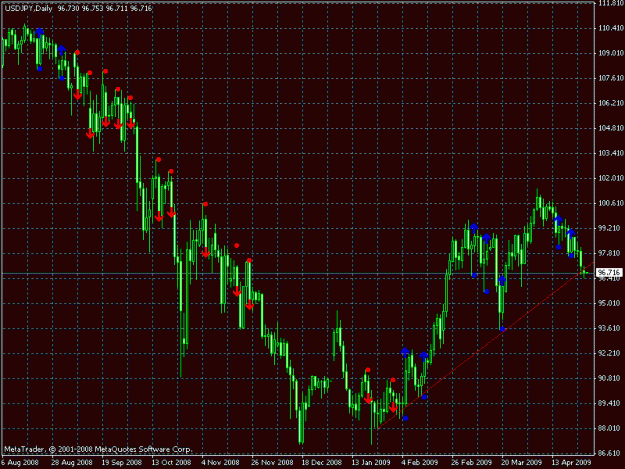The width and height of the screenshot is (625, 469).
Task: Click the 90.810 price axis label
Action: point(610,378)
